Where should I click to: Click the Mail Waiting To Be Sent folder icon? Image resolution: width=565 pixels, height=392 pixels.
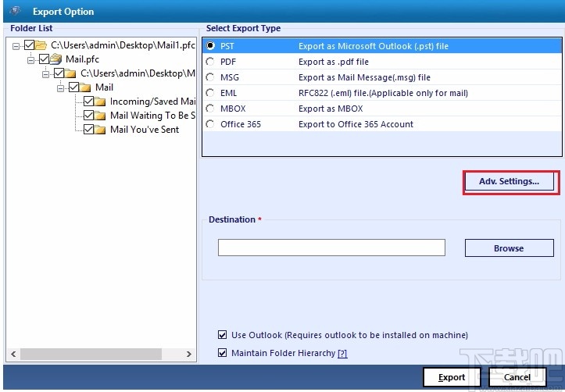(x=100, y=116)
